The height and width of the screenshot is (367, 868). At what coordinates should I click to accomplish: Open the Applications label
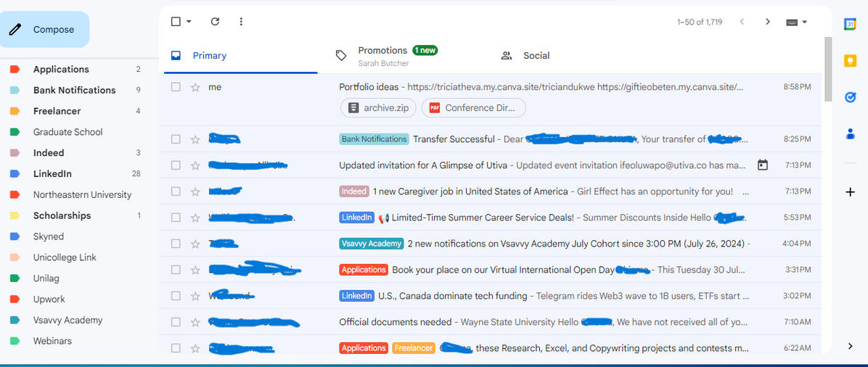pos(61,69)
